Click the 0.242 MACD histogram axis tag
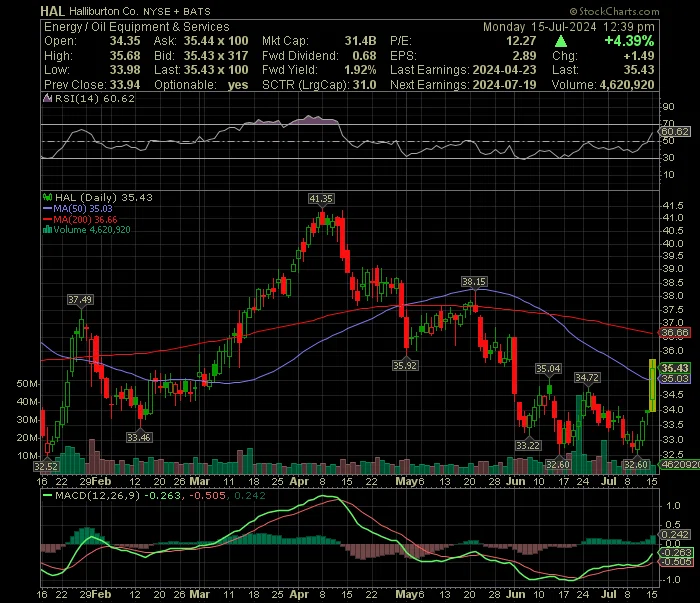 click(675, 534)
